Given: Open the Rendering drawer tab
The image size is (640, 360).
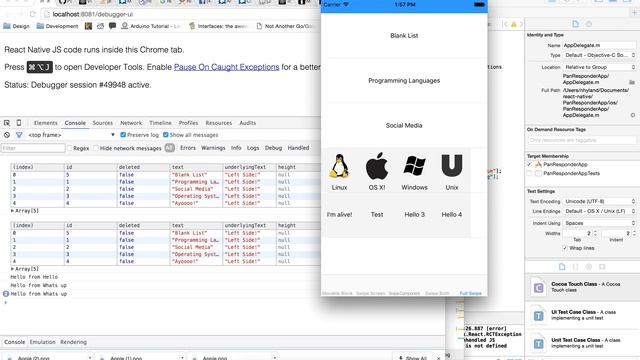Looking at the screenshot, I should point(73,342).
